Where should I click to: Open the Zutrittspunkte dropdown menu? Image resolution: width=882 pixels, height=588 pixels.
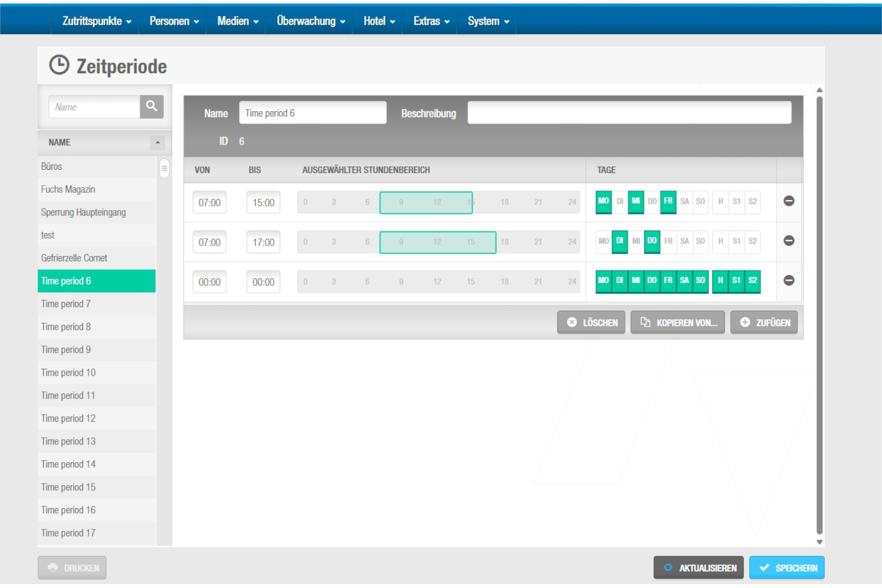96,21
